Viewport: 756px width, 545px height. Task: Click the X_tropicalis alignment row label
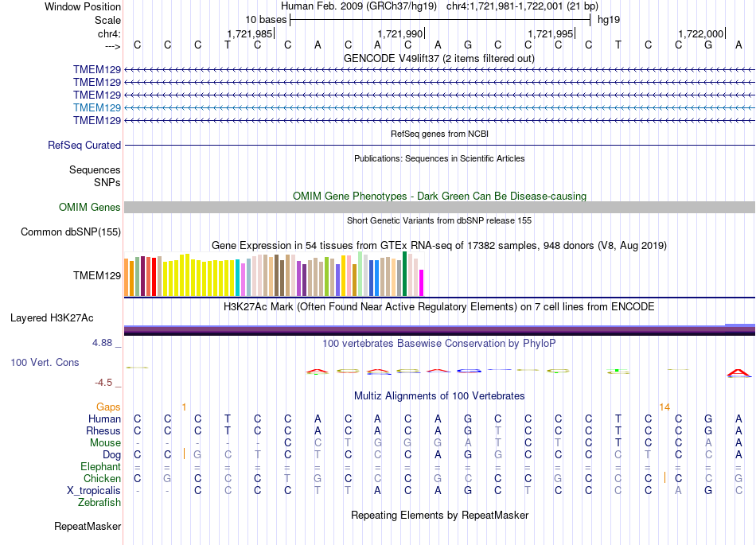[x=94, y=491]
